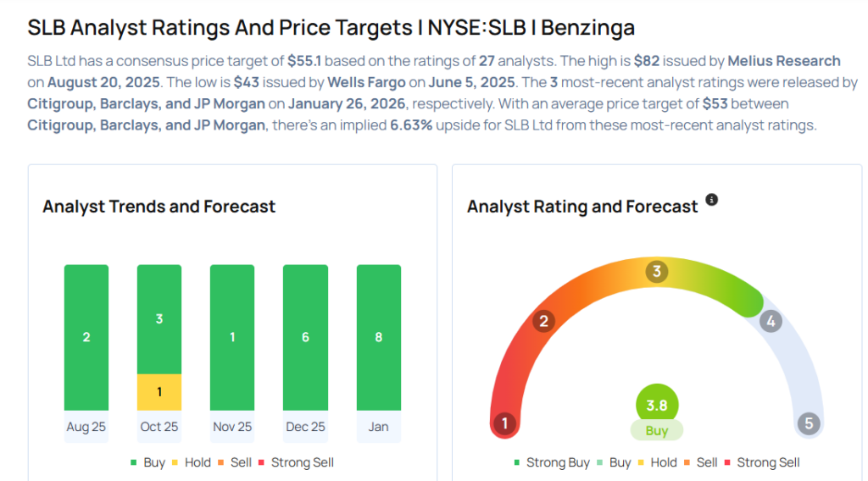868x481 pixels.
Task: Click the info icon beside Analyst Rating and Forecast
Action: (x=712, y=200)
